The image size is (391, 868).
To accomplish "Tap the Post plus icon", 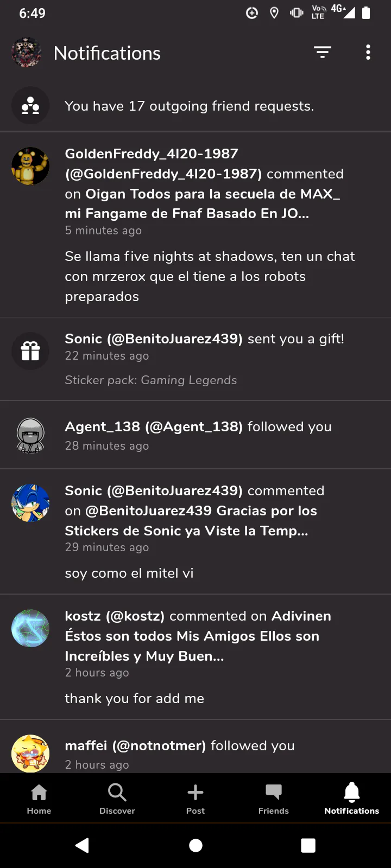I will [x=195, y=799].
